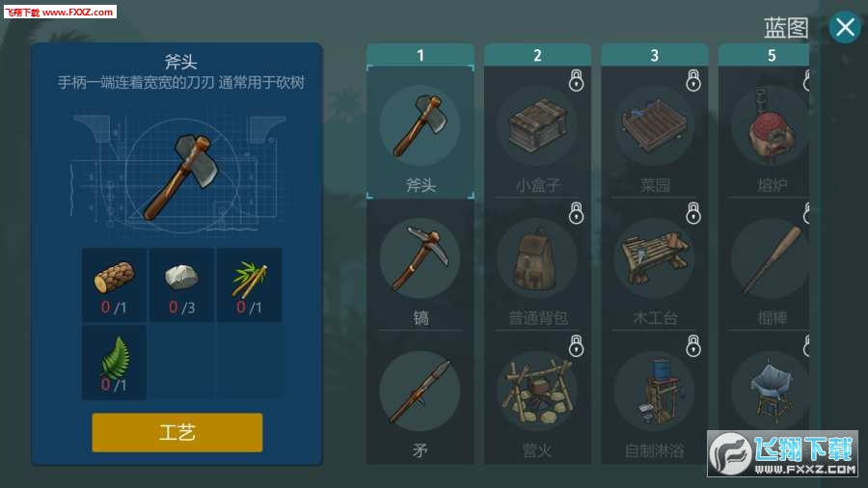Select the axe (斧头) blueprint

(420, 132)
